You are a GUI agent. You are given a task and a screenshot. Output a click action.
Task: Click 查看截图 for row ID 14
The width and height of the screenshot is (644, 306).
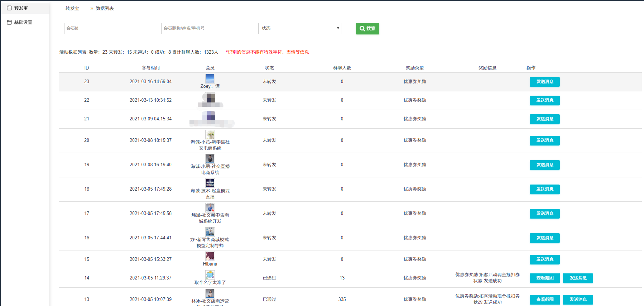pyautogui.click(x=544, y=278)
